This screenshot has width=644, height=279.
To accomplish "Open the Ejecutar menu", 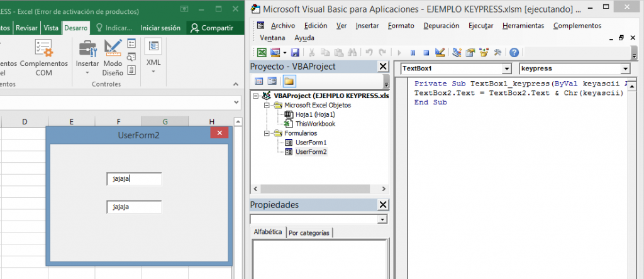I will click(481, 25).
